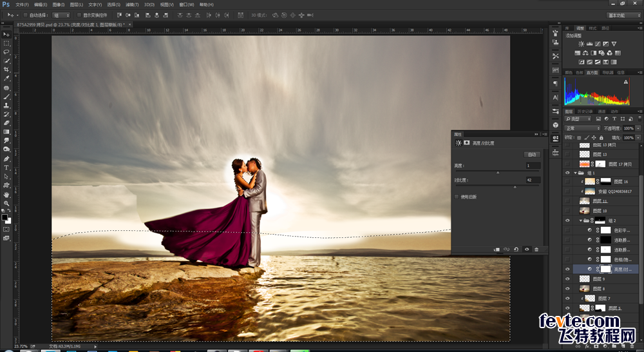The width and height of the screenshot is (644, 352).
Task: Close the 875A2959 拷贝.psd document tab
Action: tap(130, 24)
